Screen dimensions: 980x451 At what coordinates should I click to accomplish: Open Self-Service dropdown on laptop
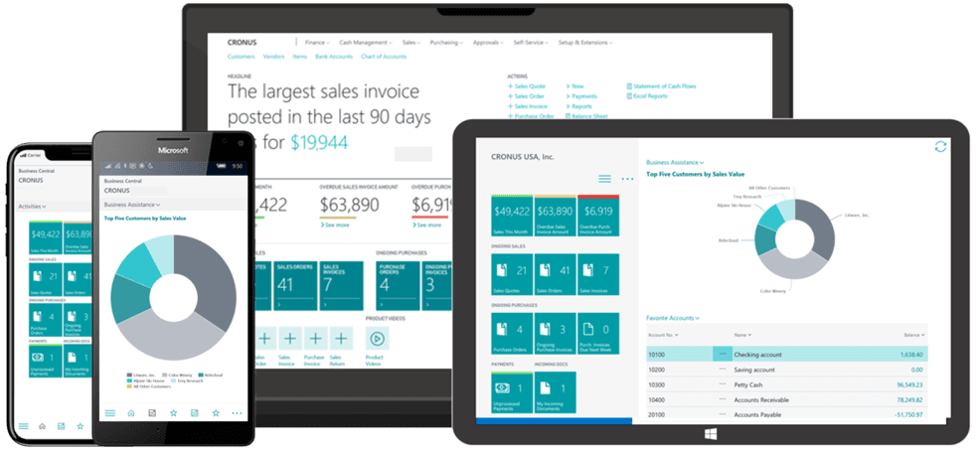point(531,43)
